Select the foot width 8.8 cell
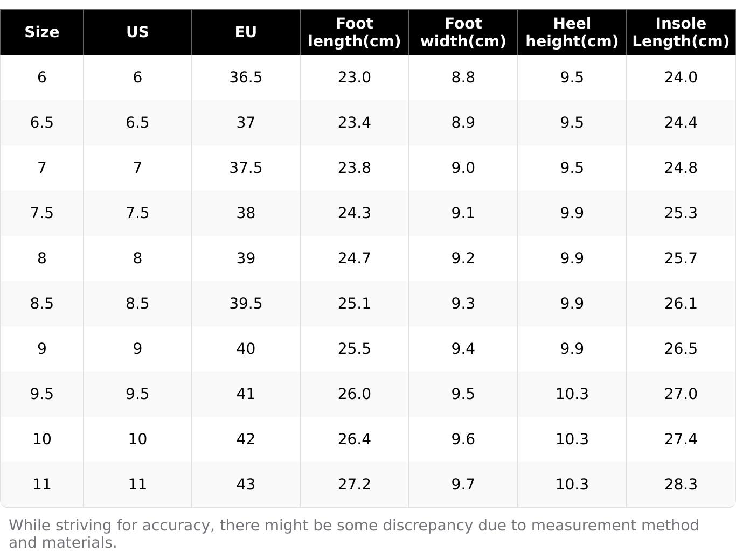736x560 pixels. pos(463,78)
